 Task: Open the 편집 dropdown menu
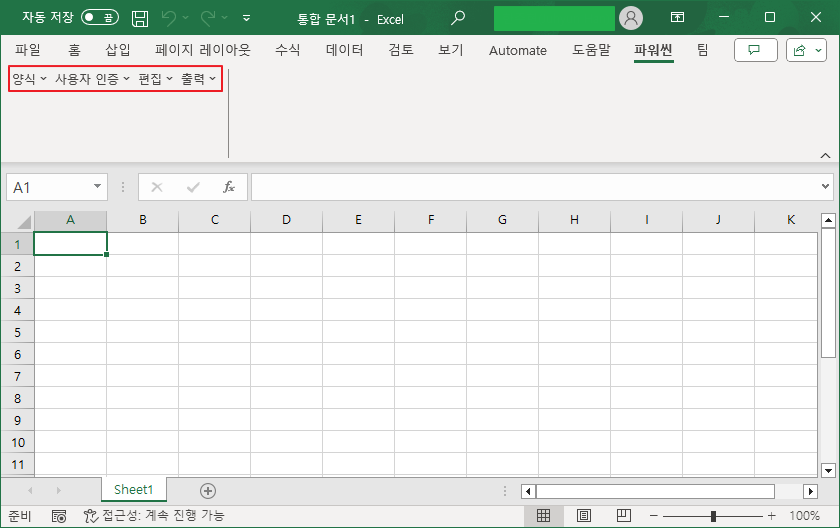pyautogui.click(x=155, y=79)
